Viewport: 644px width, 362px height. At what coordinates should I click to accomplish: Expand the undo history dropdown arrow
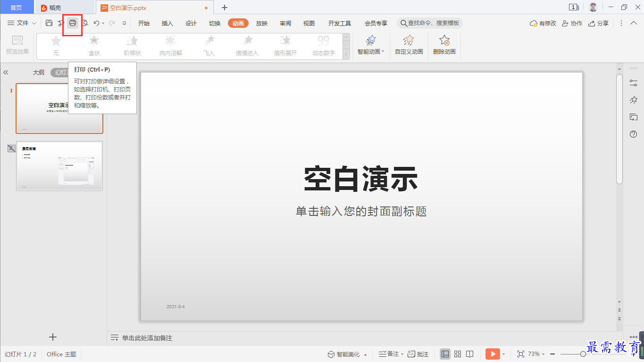[x=103, y=24]
